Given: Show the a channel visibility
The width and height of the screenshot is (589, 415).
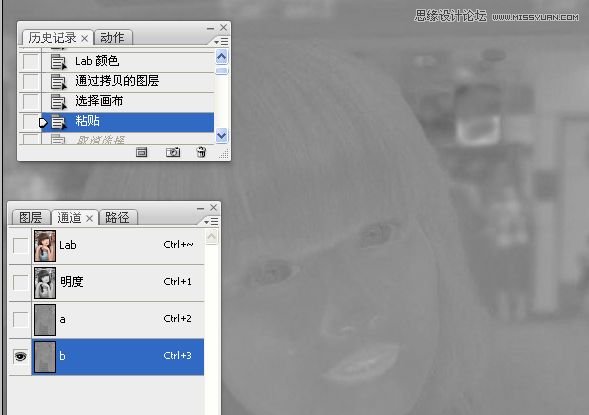Looking at the screenshot, I should pyautogui.click(x=20, y=320).
